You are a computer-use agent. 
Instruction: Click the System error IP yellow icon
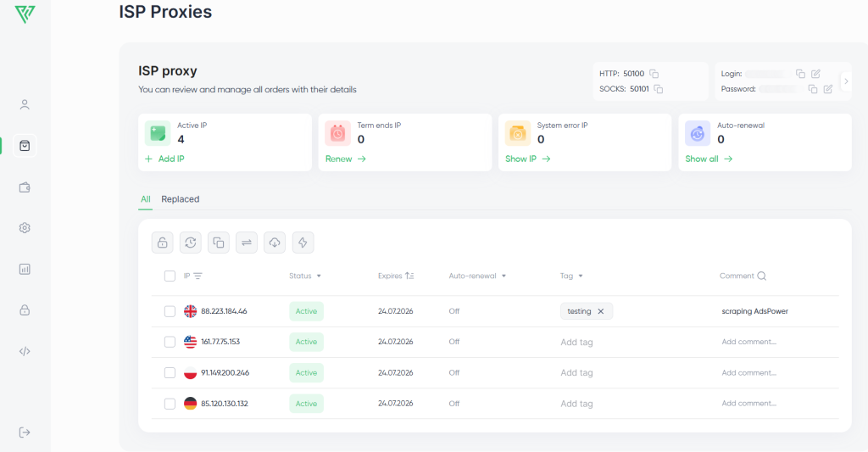pyautogui.click(x=518, y=133)
